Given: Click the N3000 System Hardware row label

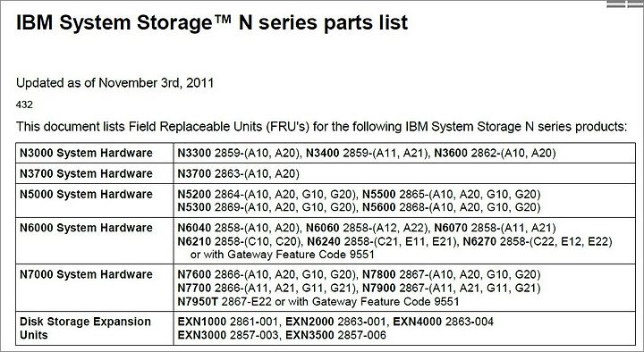Looking at the screenshot, I should (86, 153).
